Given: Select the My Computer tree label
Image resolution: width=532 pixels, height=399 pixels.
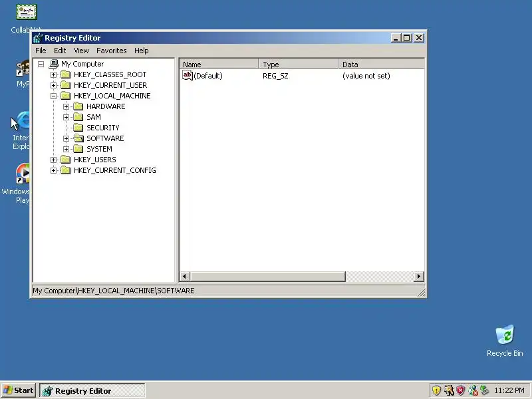Looking at the screenshot, I should (x=82, y=64).
